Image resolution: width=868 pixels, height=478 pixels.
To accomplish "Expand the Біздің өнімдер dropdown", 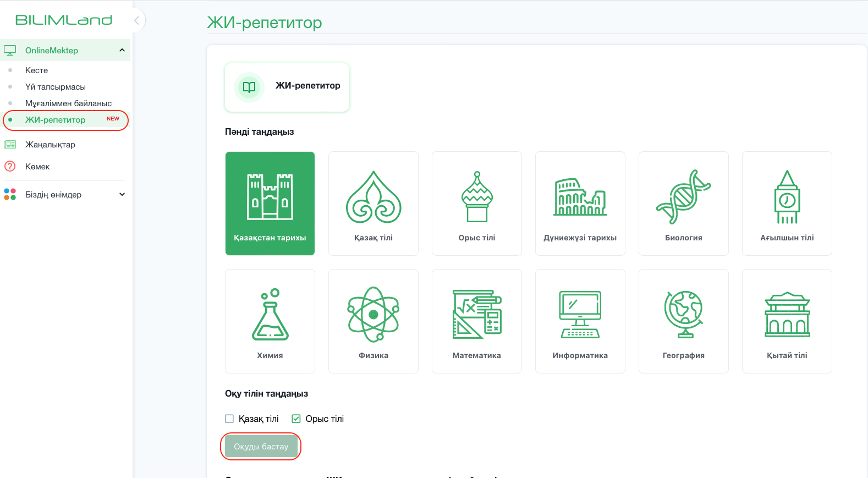I will 122,194.
